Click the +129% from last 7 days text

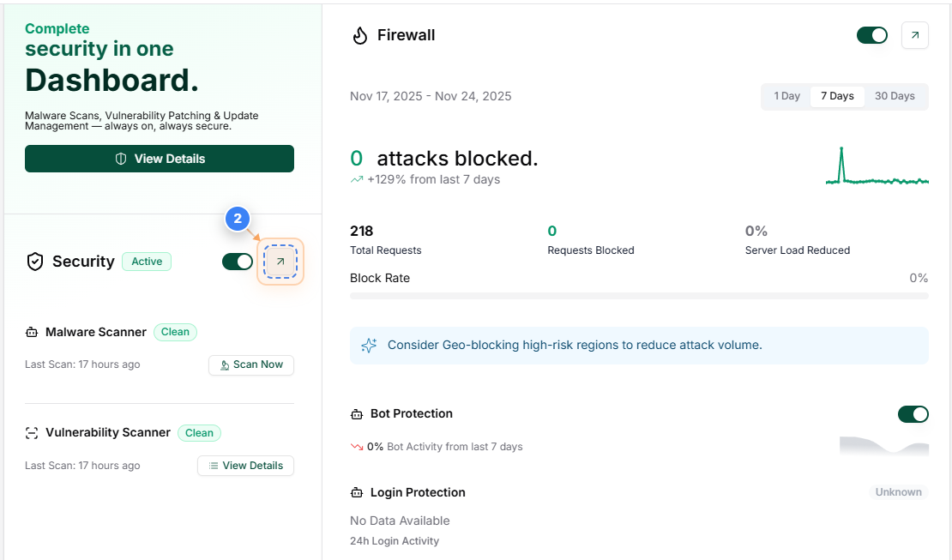click(433, 180)
